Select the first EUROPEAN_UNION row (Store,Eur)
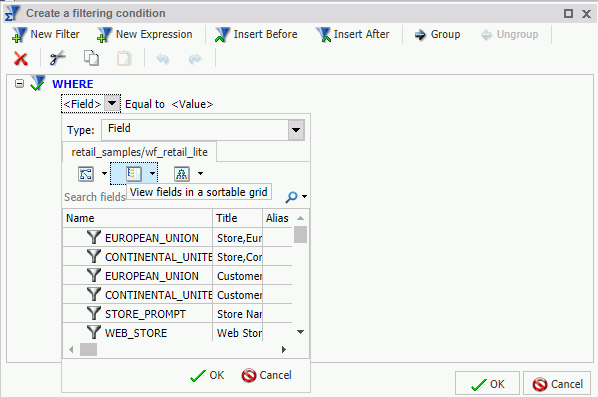Viewport: 598px width, 397px height. pyautogui.click(x=177, y=238)
